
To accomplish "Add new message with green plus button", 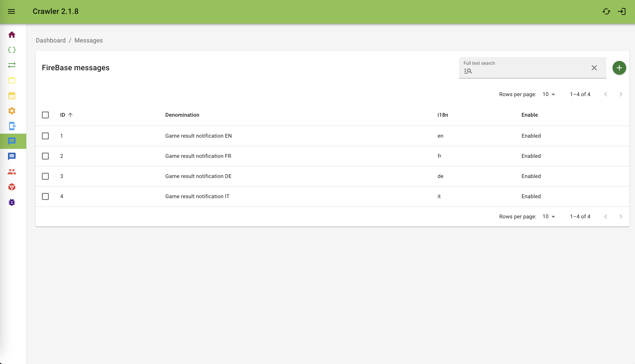I will 619,68.
